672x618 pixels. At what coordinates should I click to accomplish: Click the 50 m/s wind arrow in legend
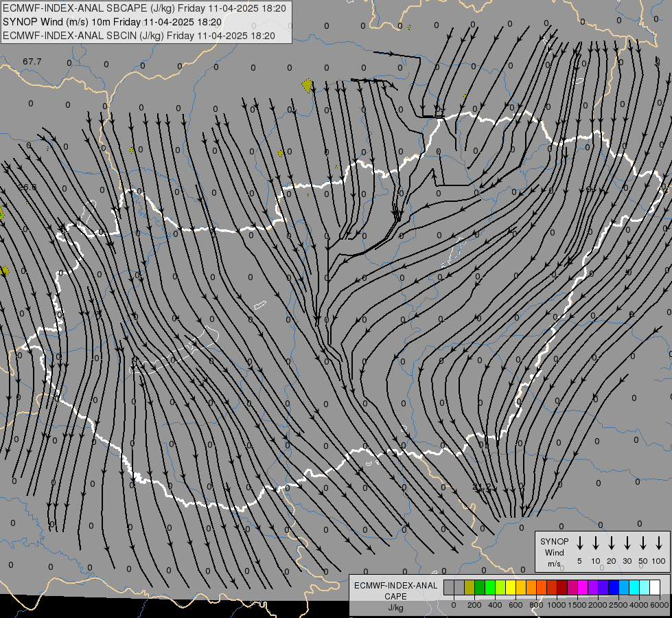pos(643,543)
